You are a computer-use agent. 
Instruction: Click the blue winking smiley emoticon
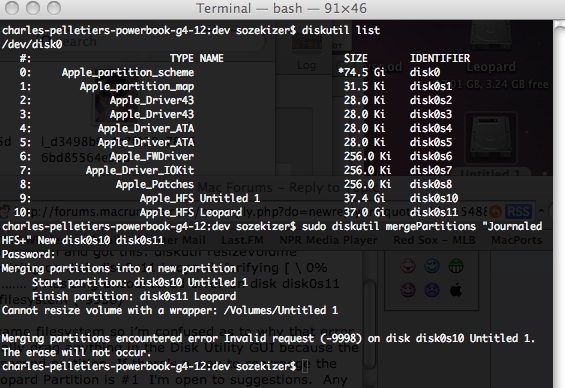tap(432, 266)
